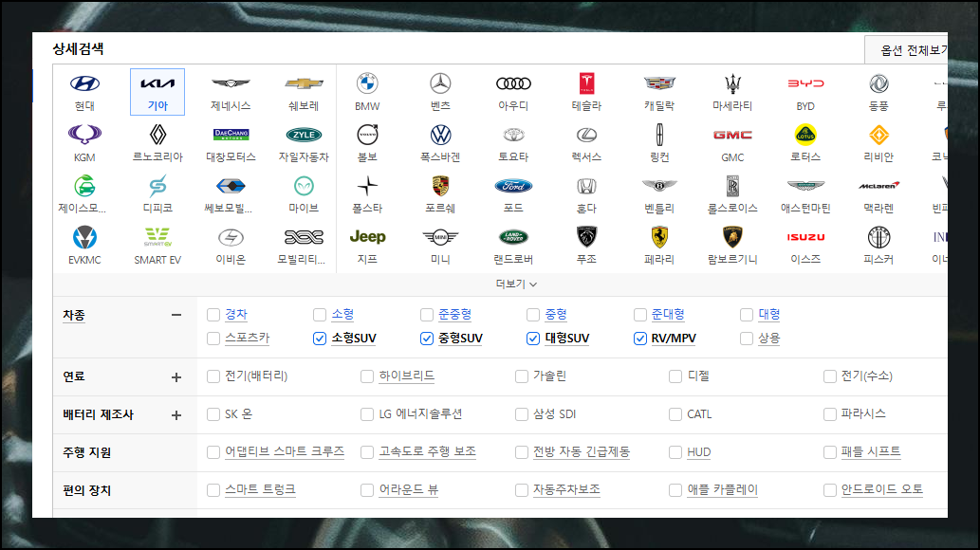The image size is (980, 550).
Task: Expand the 연료 section plus icon
Action: [x=176, y=377]
